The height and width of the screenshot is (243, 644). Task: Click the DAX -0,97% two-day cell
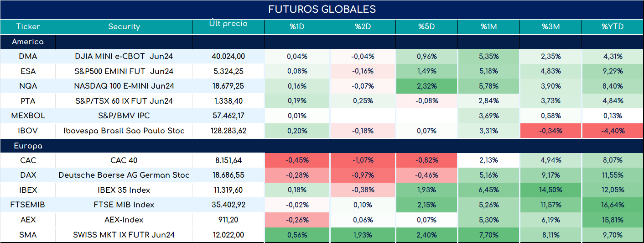363,175
